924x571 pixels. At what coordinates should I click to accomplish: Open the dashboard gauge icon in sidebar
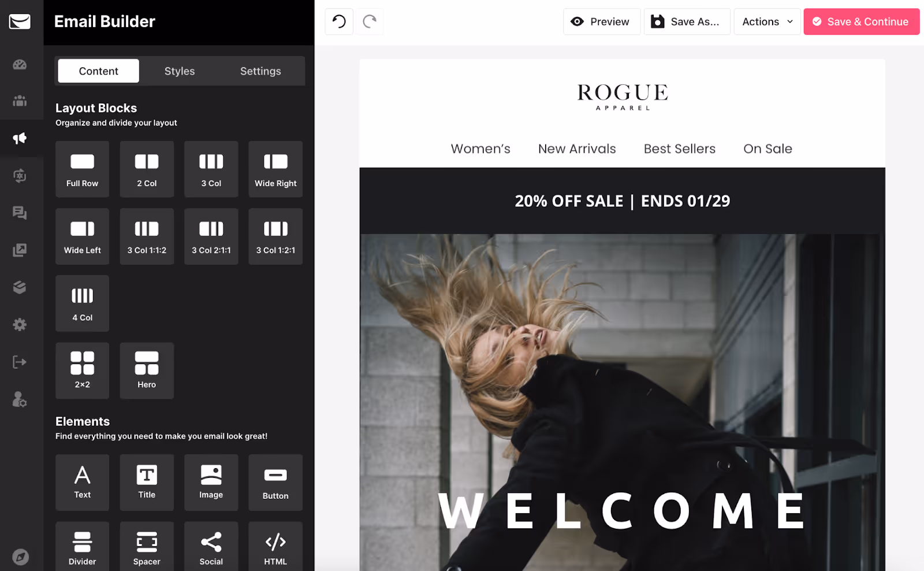20,64
